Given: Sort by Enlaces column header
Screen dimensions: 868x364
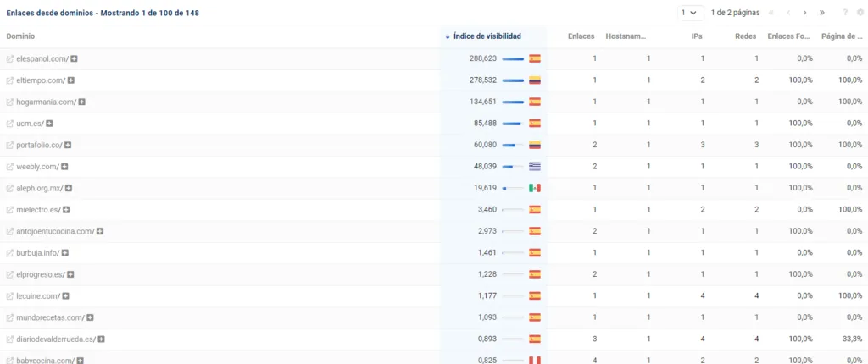Looking at the screenshot, I should (x=581, y=36).
